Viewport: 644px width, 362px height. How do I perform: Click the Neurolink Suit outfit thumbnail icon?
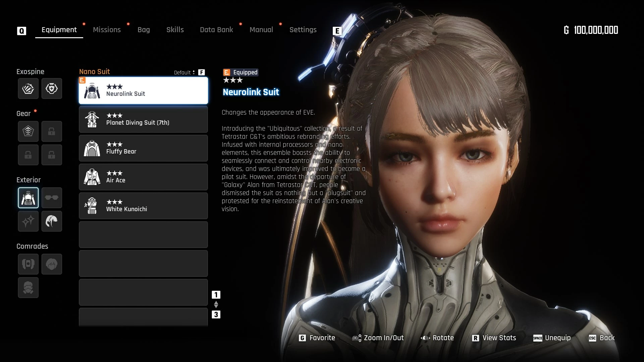pos(92,90)
